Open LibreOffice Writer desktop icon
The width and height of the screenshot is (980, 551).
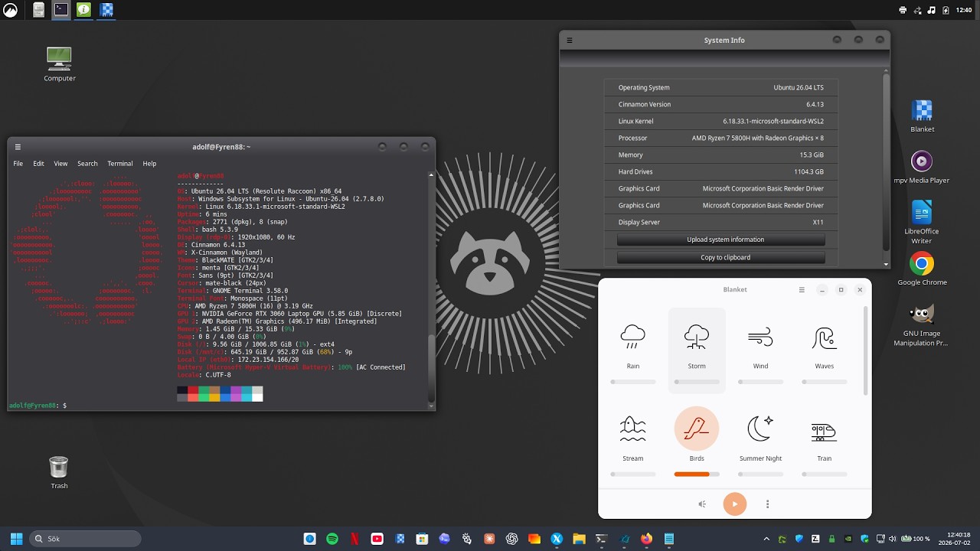click(922, 222)
